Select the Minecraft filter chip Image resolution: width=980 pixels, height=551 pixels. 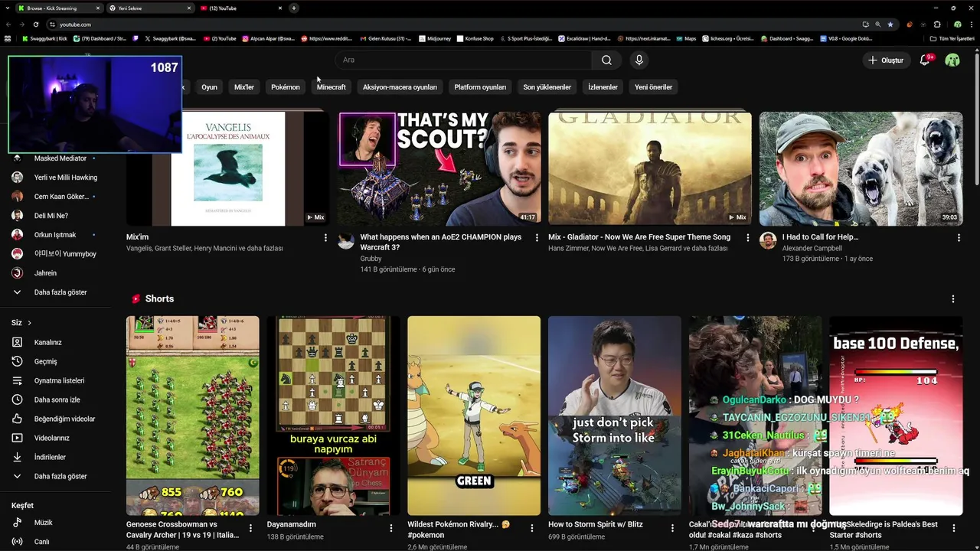(x=332, y=87)
